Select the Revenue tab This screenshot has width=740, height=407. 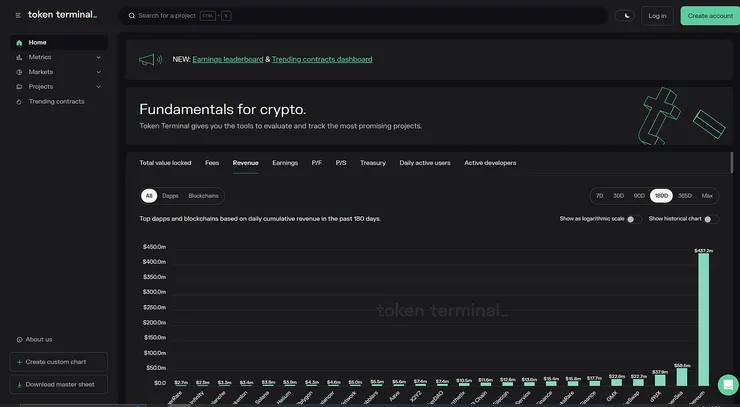tap(245, 163)
